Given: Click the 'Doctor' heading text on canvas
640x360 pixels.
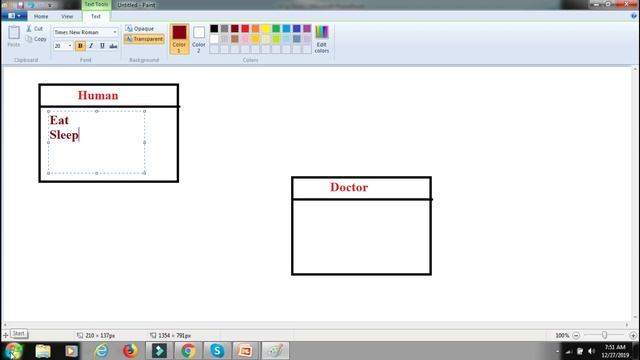Looking at the screenshot, I should click(x=349, y=187).
